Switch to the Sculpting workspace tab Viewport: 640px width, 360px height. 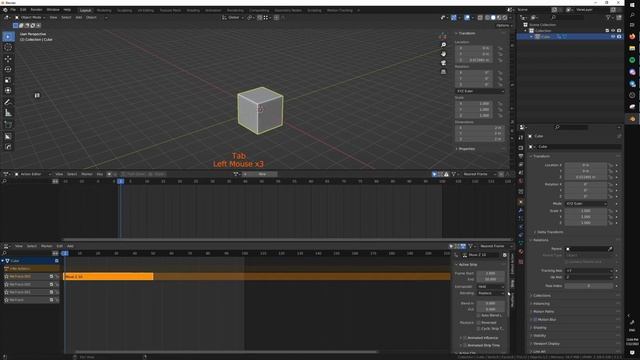click(x=124, y=10)
